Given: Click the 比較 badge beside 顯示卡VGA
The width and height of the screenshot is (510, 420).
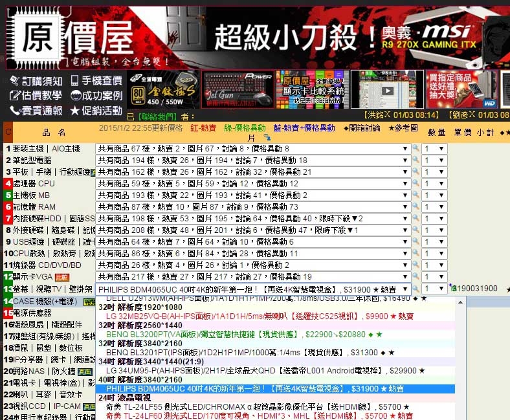Looking at the screenshot, I should pyautogui.click(x=61, y=278).
